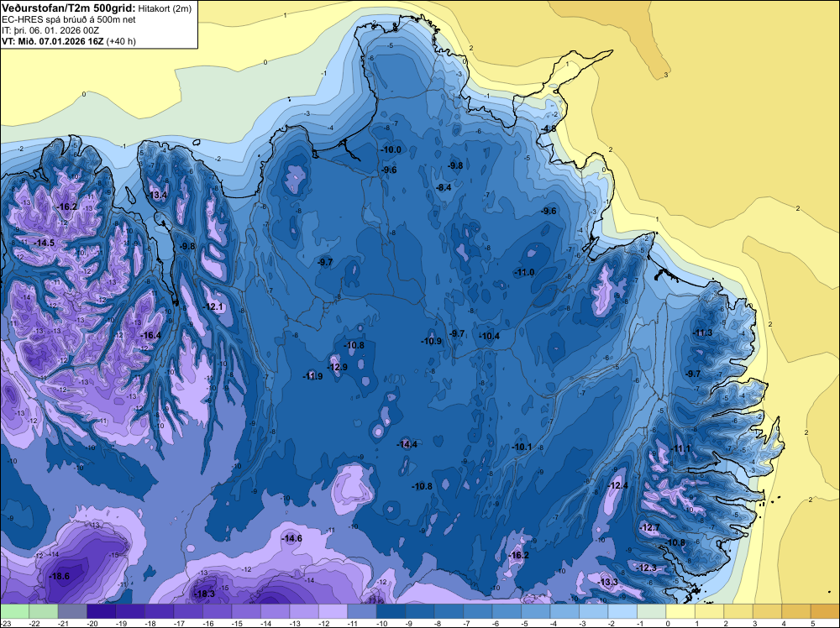Viewport: 840px width, 628px height.
Task: Click the -17 label in the color legend
Action: 180,623
